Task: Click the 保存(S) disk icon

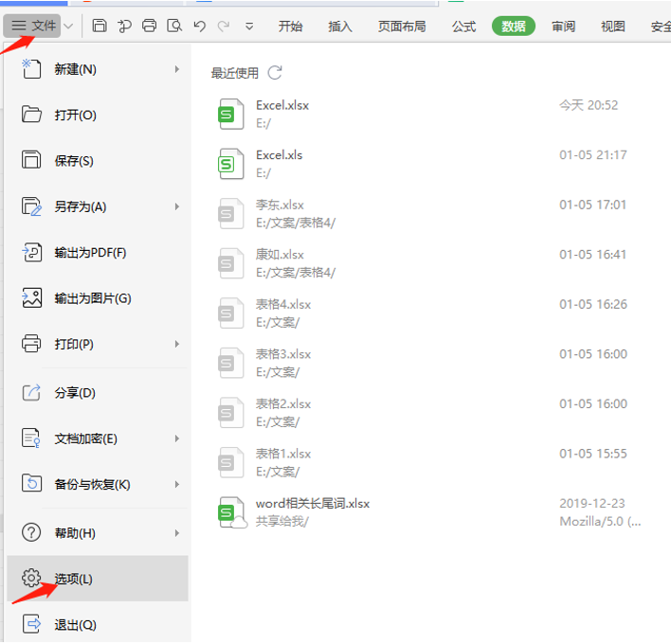Action: [x=31, y=160]
